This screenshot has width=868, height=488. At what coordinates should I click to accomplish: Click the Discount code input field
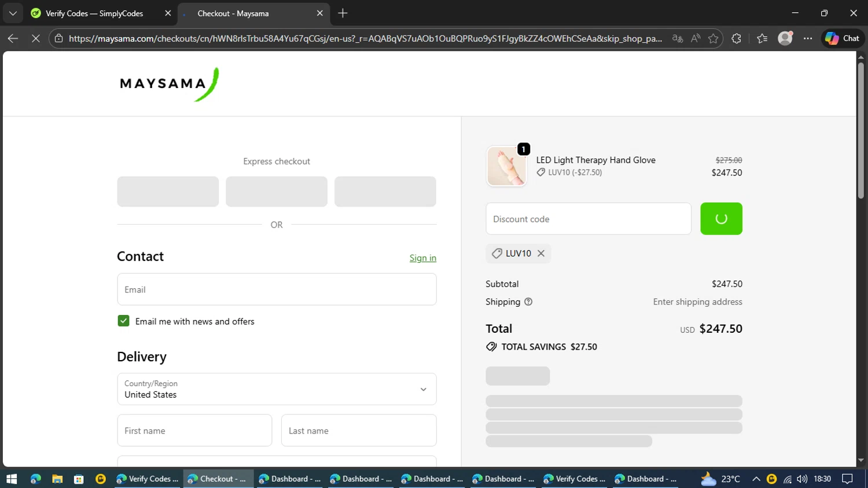pyautogui.click(x=589, y=219)
